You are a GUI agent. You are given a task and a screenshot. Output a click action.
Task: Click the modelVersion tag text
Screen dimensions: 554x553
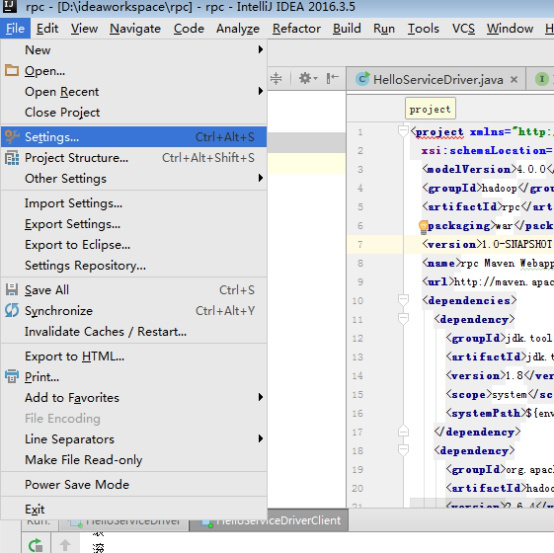(469, 169)
